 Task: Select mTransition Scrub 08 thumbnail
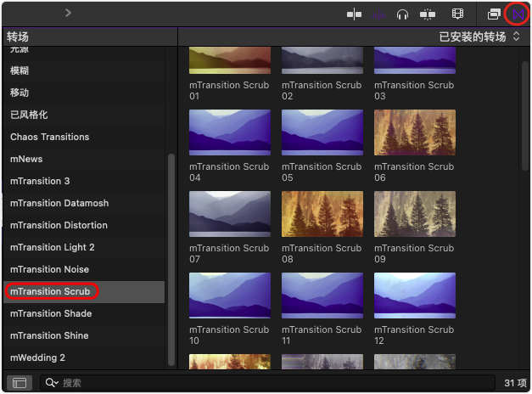pos(322,214)
